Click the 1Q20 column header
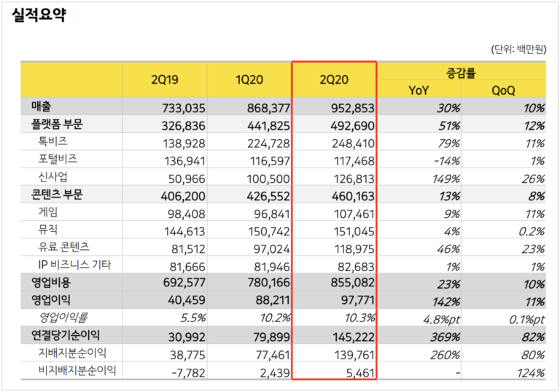Image resolution: width=560 pixels, height=392 pixels. pyautogui.click(x=249, y=79)
